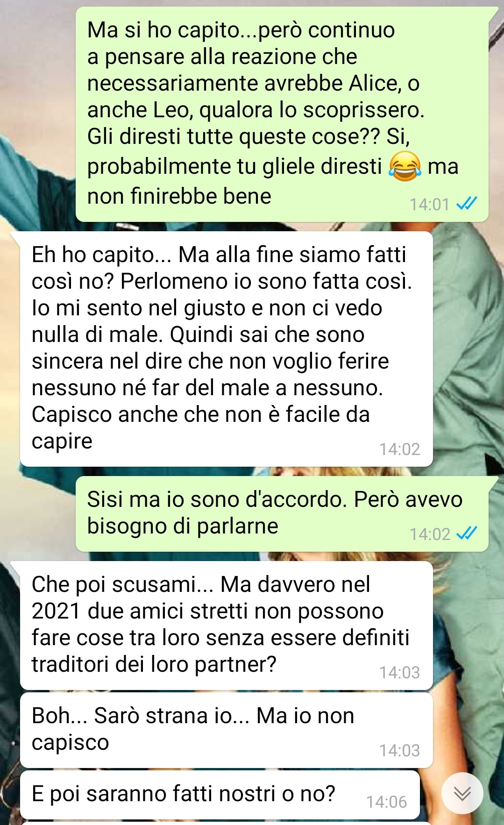Select the message starting 'Ma si ho capito'
Screen dimensions: 504x825
(282, 114)
